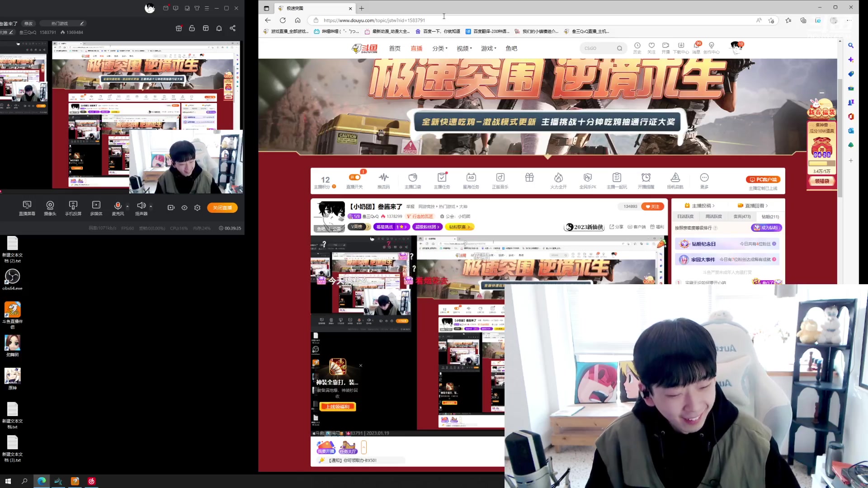Focus the Douyu search box
This screenshot has height=488, width=868.
tap(598, 48)
